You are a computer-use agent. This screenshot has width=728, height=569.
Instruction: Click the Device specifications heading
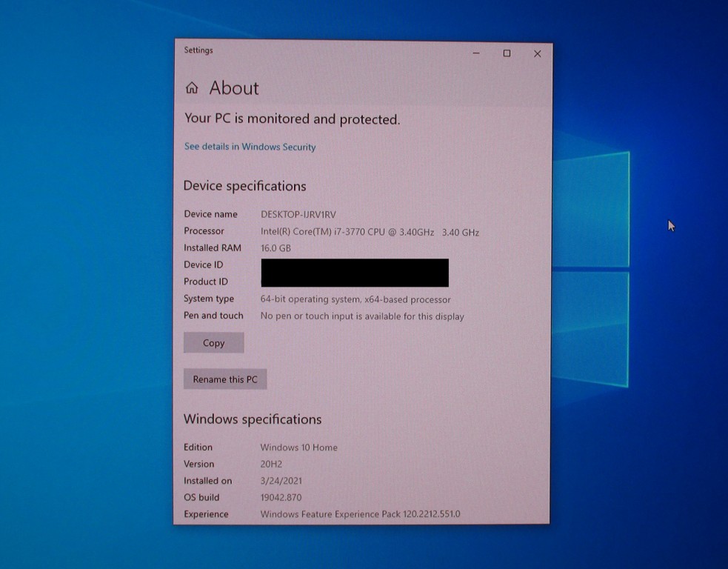click(x=244, y=186)
